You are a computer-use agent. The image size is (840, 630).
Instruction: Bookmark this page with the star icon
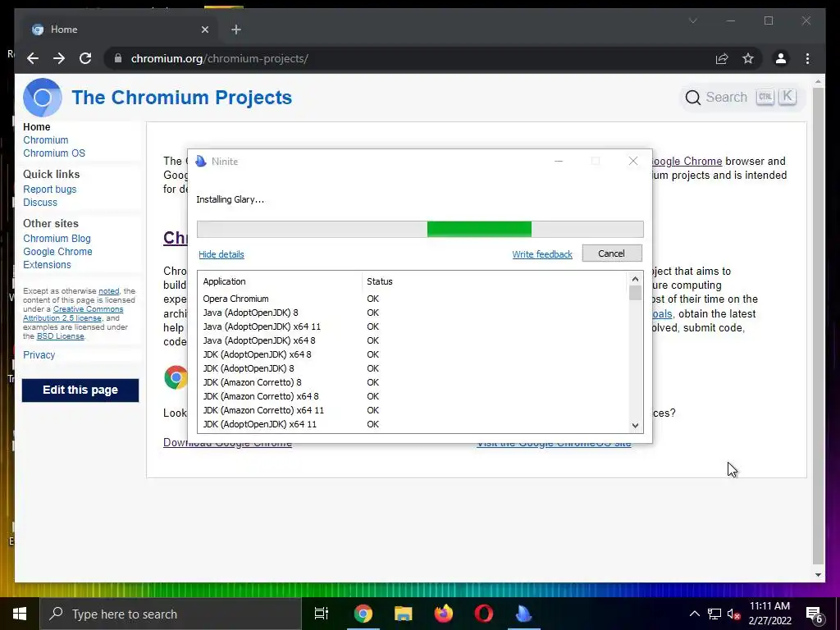click(748, 58)
